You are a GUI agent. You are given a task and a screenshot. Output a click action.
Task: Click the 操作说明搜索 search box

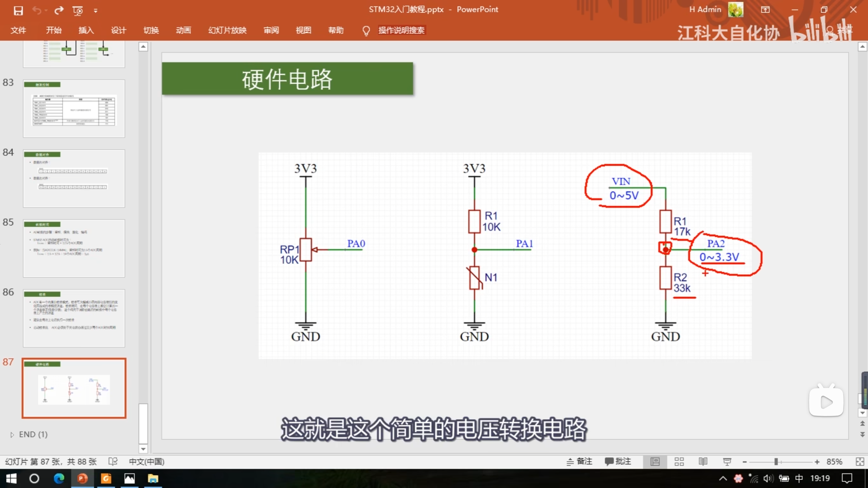[401, 30]
